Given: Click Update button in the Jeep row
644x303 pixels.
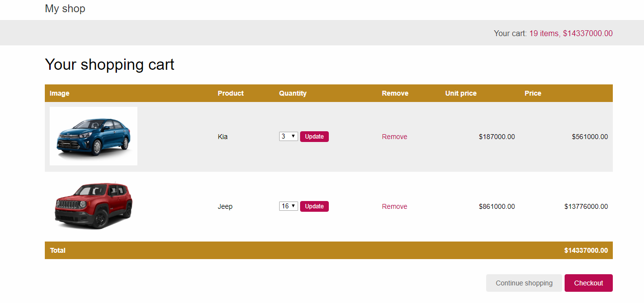Looking at the screenshot, I should [314, 206].
